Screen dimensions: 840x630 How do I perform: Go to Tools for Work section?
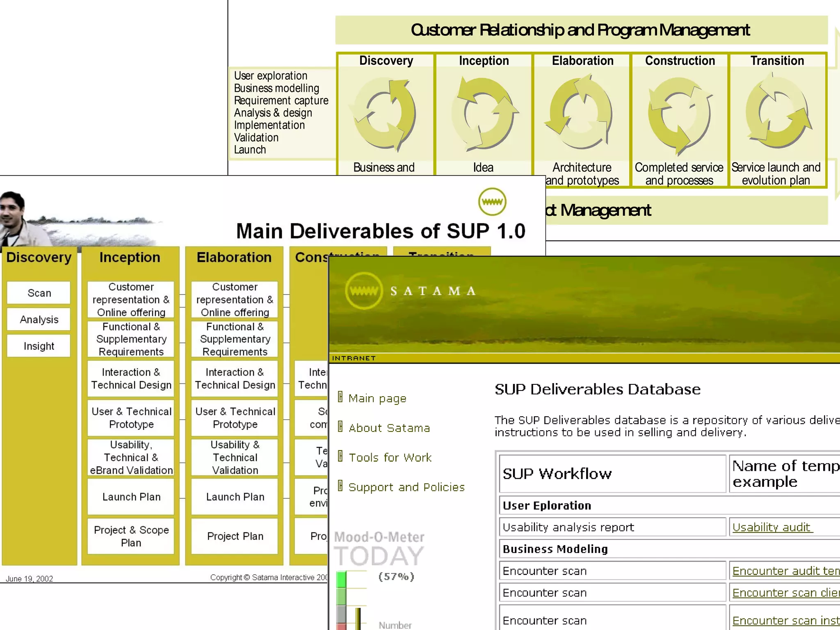(x=390, y=457)
